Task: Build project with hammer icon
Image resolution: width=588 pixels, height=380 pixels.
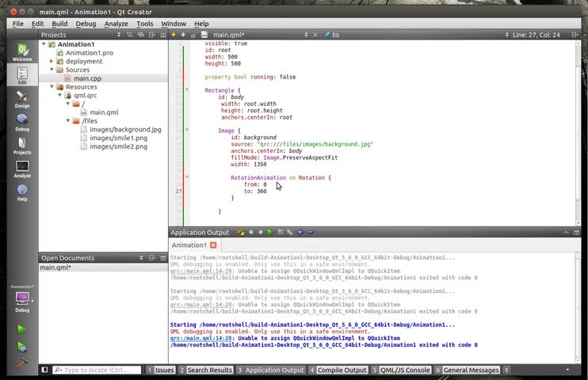Action: coord(21,363)
